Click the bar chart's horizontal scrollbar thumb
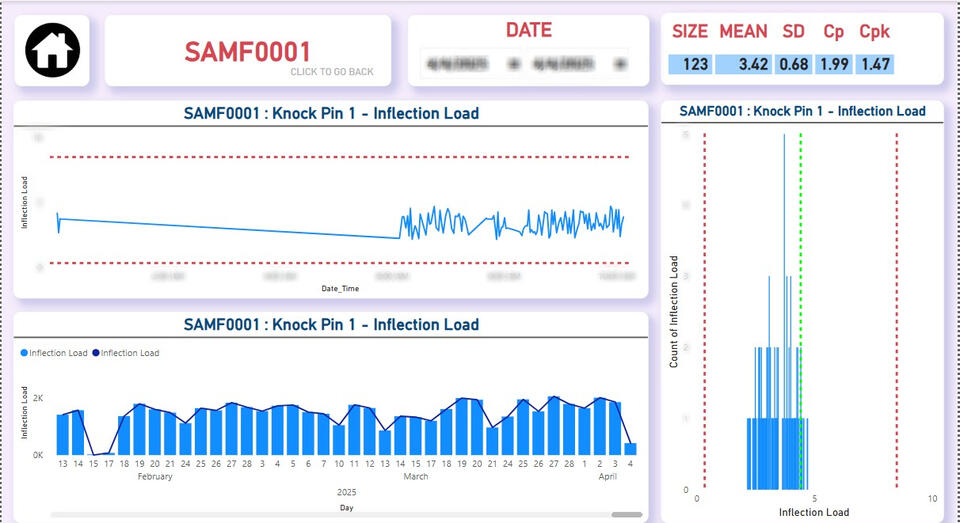The width and height of the screenshot is (960, 523). point(627,515)
